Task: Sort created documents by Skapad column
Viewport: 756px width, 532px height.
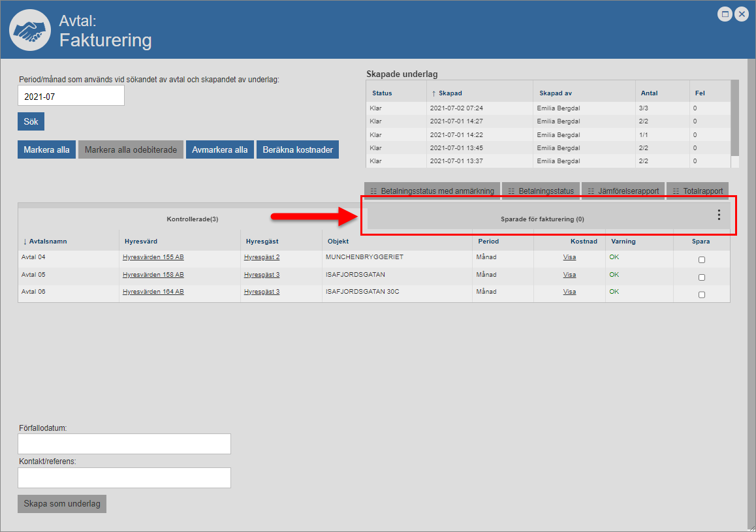Action: [x=450, y=93]
